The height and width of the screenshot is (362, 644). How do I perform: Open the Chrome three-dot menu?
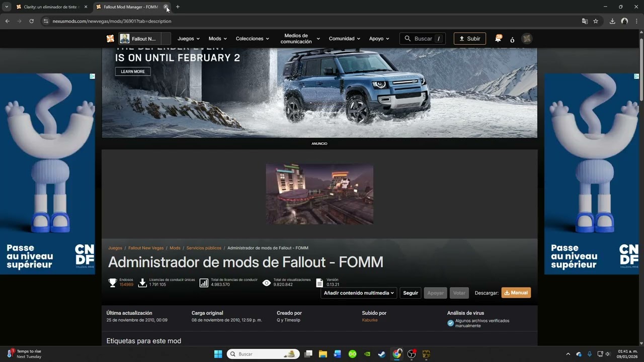636,21
